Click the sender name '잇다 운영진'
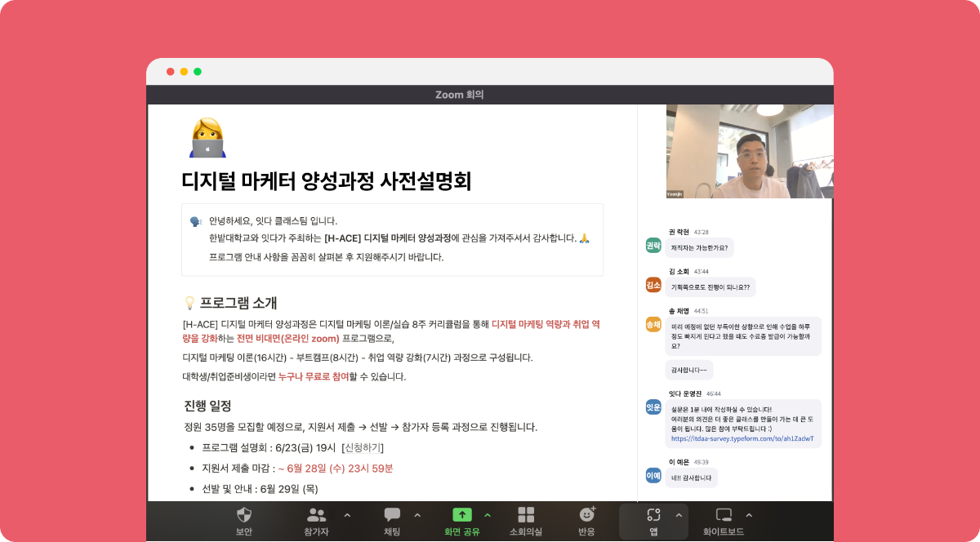The width and height of the screenshot is (980, 542). point(685,393)
